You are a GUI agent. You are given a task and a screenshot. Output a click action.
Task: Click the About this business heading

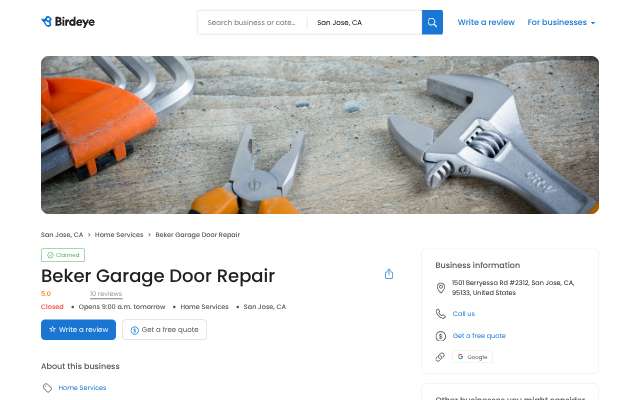coord(80,366)
